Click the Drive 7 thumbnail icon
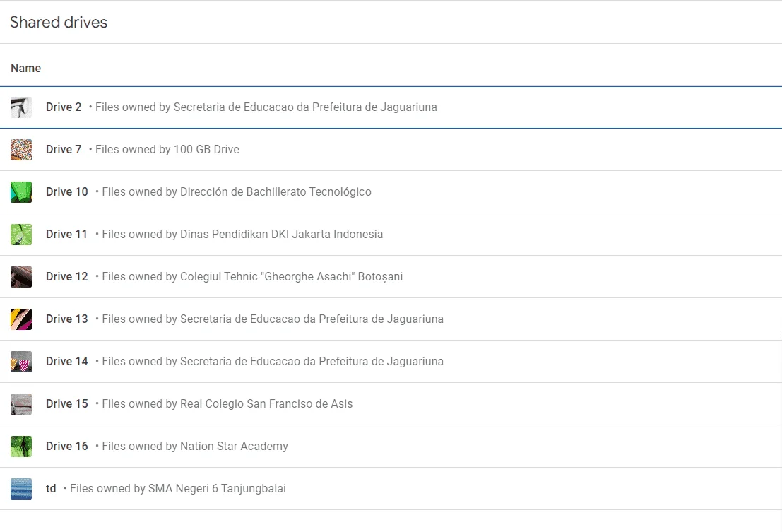The height and width of the screenshot is (532, 782). pyautogui.click(x=21, y=150)
